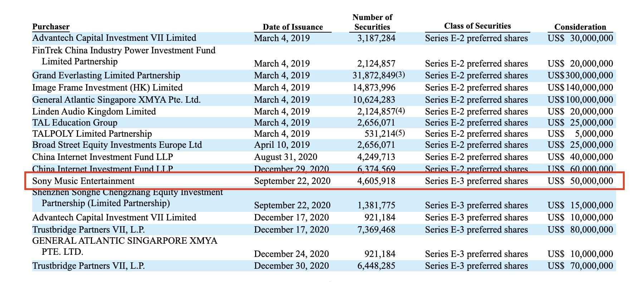The height and width of the screenshot is (282, 644).
Task: Select Linden Audio Kingdom Limited
Action: click(x=94, y=112)
